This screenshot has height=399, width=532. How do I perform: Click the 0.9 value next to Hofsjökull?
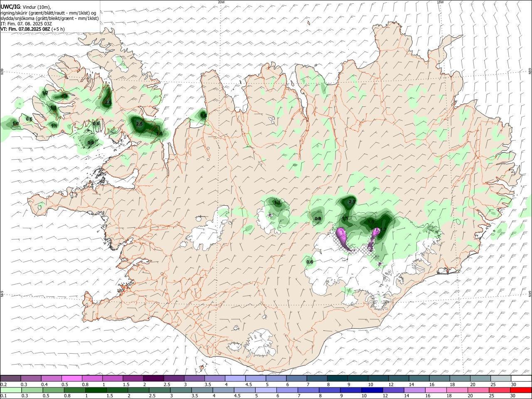coord(318,219)
